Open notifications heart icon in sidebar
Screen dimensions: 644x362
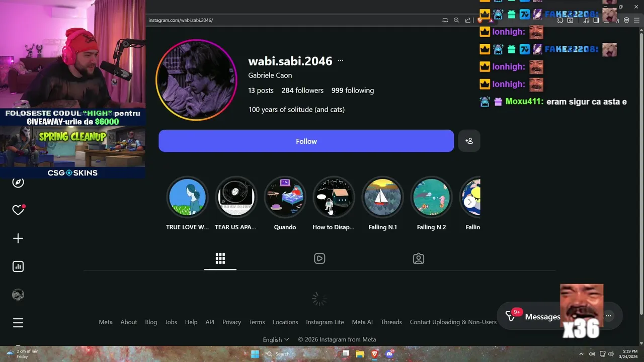point(18,210)
